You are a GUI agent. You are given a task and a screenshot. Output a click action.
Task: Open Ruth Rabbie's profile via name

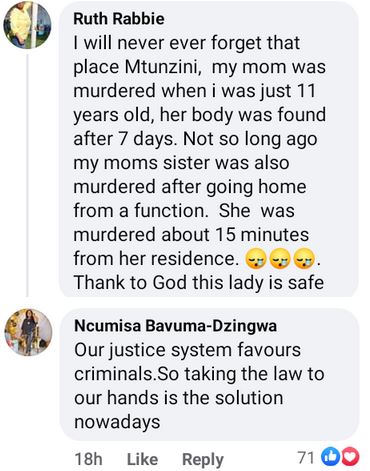coord(119,18)
